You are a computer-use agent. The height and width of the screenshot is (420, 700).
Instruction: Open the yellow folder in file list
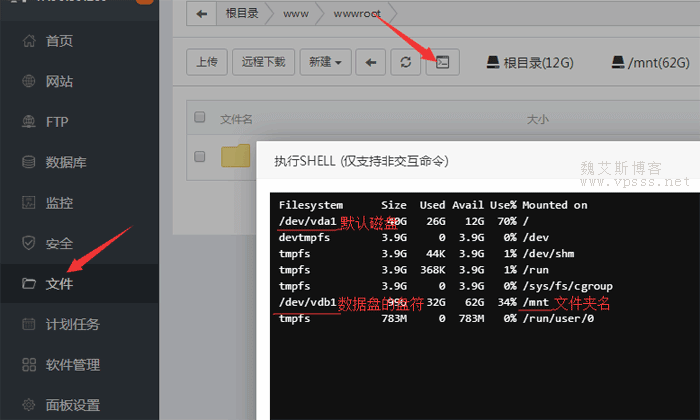pos(236,156)
